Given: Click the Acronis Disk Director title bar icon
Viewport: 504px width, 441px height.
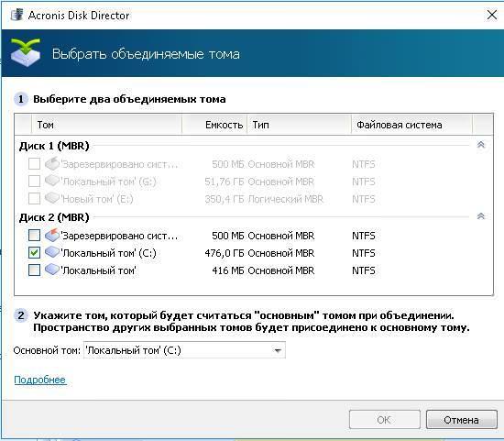Looking at the screenshot, I should pos(16,15).
